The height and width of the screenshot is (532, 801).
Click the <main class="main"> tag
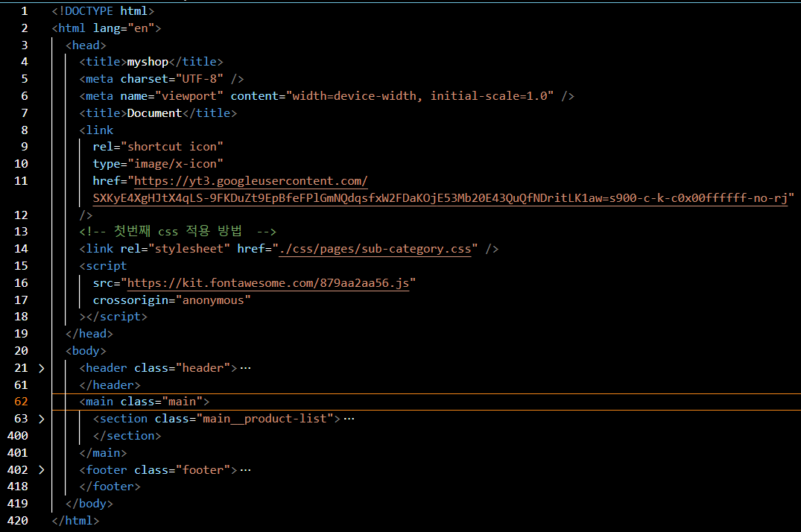[x=144, y=402]
